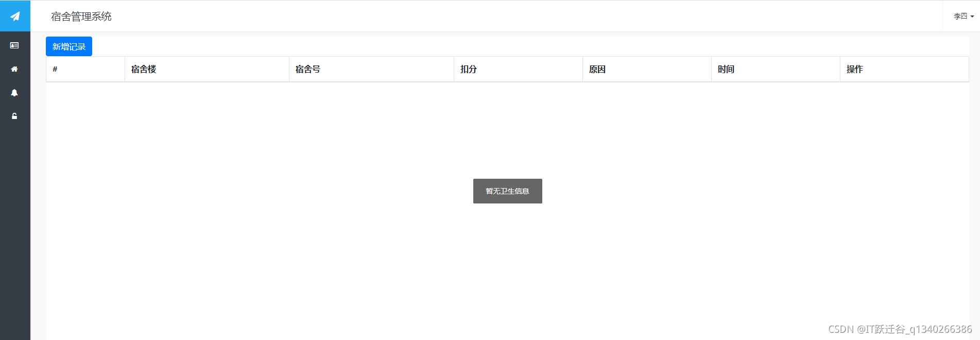Click the 时间 column header

(x=776, y=69)
